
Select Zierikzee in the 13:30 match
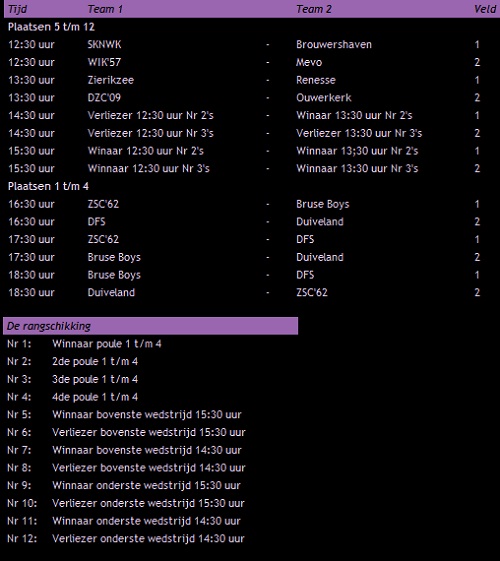[111, 80]
